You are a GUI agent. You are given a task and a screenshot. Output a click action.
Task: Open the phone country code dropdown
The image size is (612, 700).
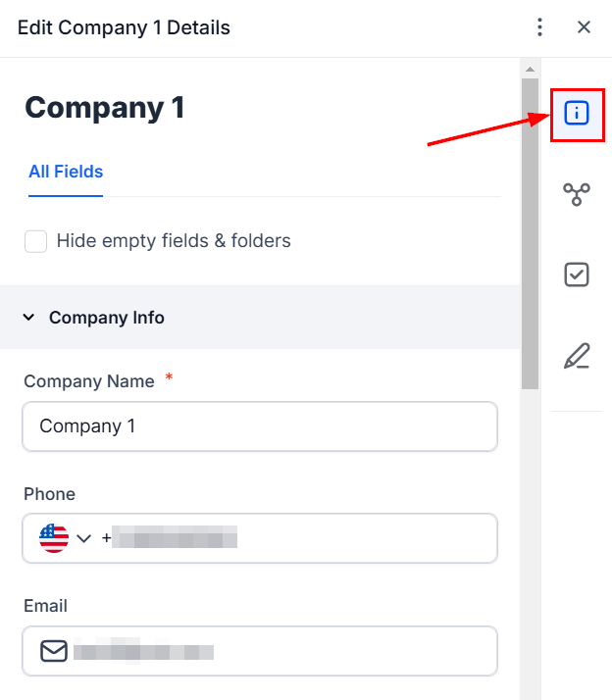[83, 538]
